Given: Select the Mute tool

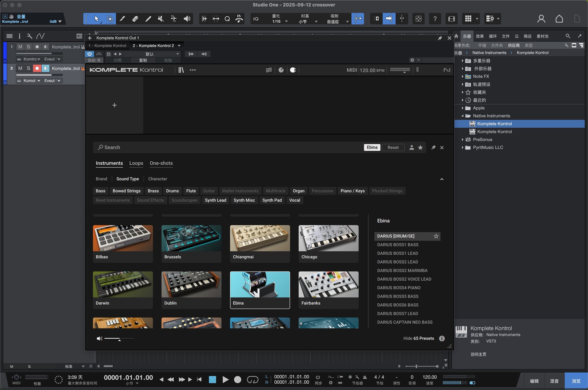Looking at the screenshot, I should (160, 19).
